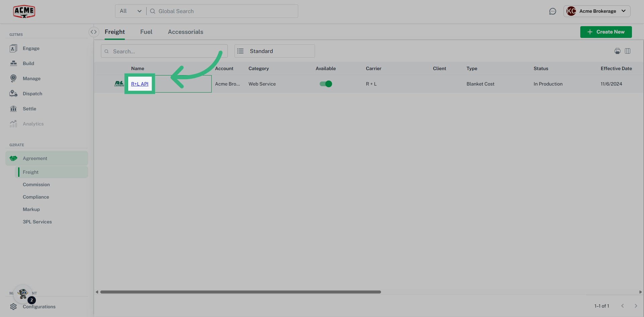Click the Create New button
644x317 pixels.
pos(606,32)
